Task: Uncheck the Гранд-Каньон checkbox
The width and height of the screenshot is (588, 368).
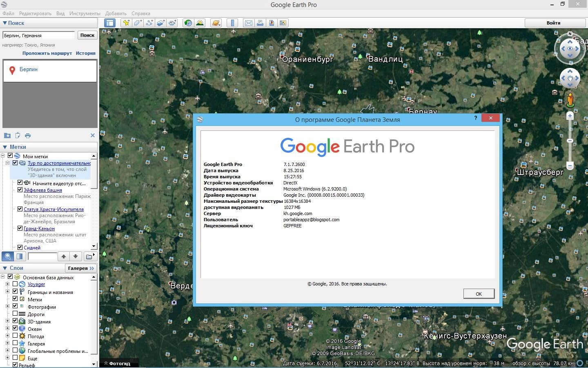Action: tap(20, 228)
